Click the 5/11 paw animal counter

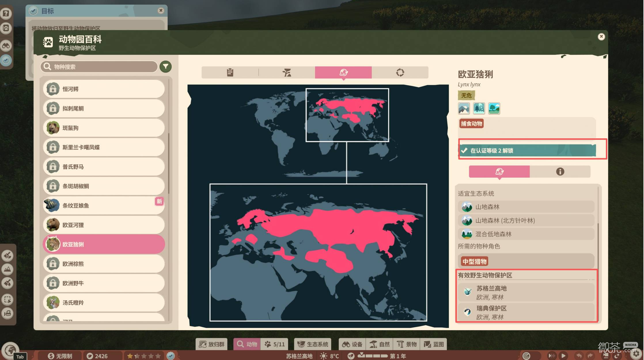(274, 344)
